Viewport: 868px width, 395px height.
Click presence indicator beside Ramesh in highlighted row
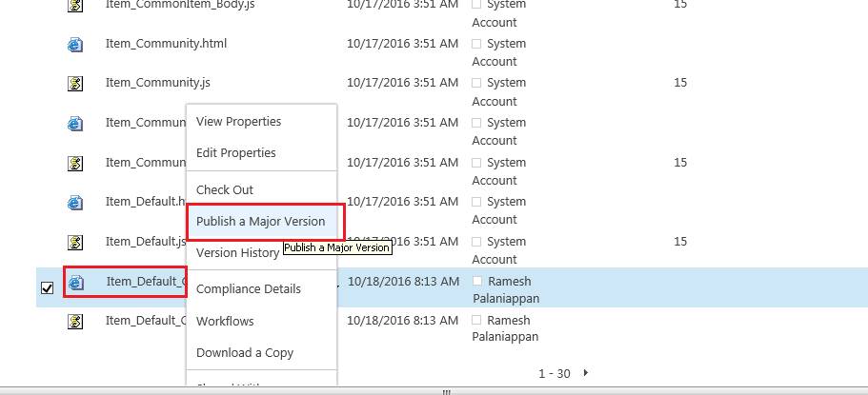point(477,281)
